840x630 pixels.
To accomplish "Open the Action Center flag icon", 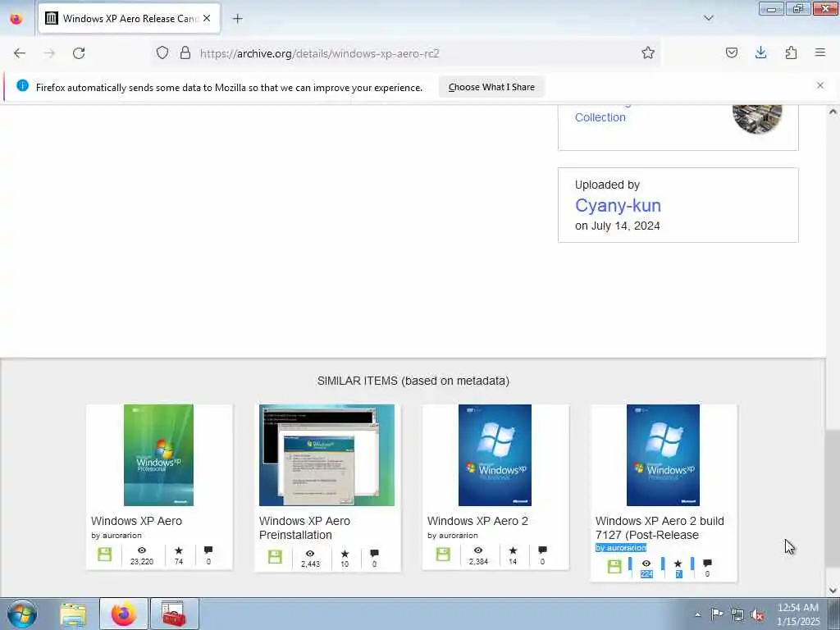I will [717, 614].
